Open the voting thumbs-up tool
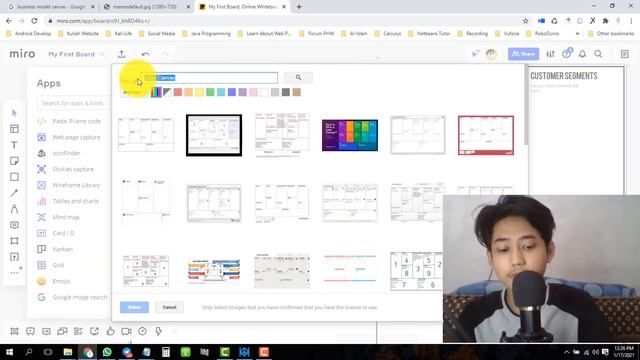Viewport: 640px width, 360px height. 110,331
